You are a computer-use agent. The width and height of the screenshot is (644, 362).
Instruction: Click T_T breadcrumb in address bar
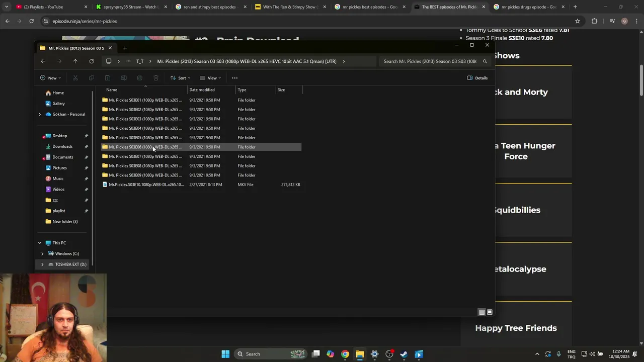tap(140, 61)
